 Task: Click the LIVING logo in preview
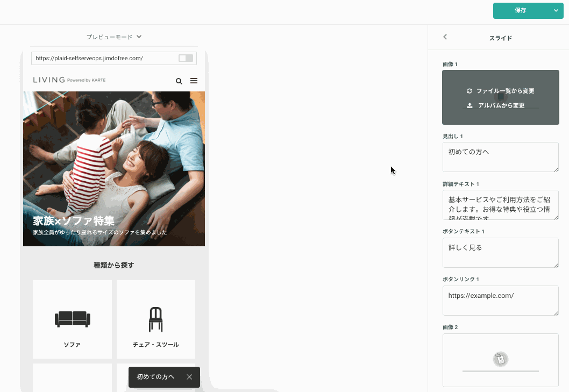click(69, 80)
